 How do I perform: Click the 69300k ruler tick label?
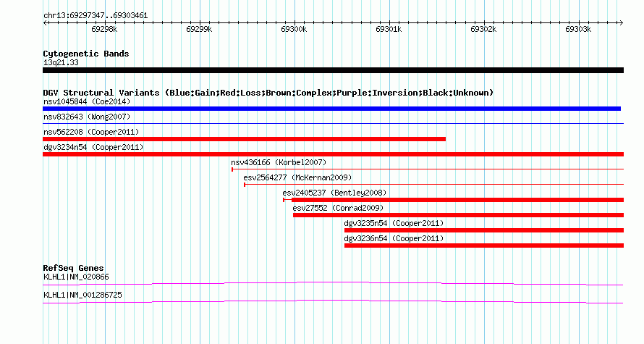(x=294, y=29)
